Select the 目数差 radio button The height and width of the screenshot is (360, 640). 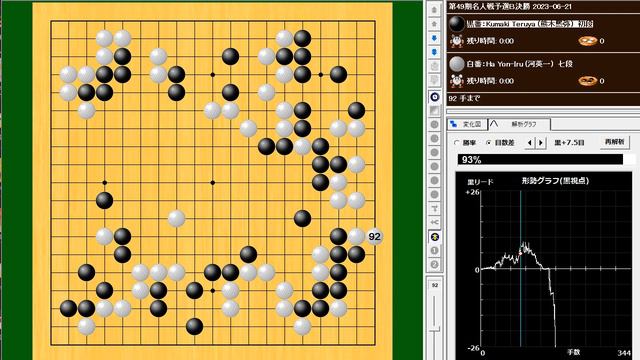(489, 143)
